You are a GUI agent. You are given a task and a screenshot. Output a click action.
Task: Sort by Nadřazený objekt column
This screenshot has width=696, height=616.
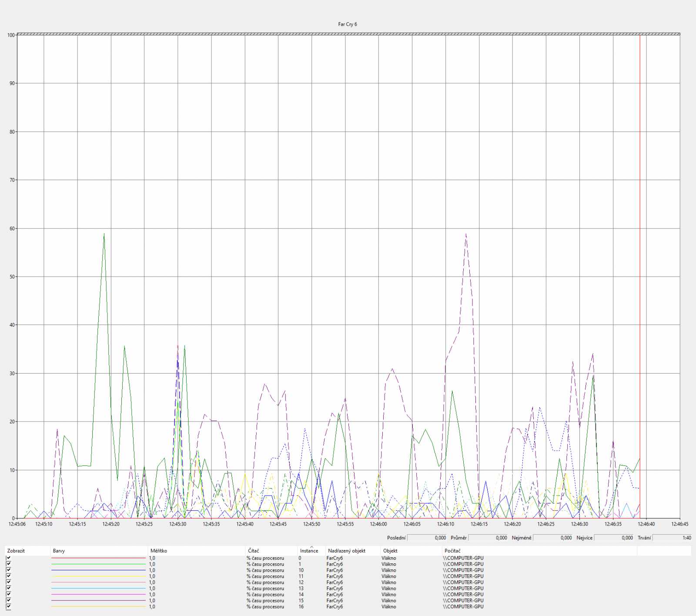click(353, 551)
